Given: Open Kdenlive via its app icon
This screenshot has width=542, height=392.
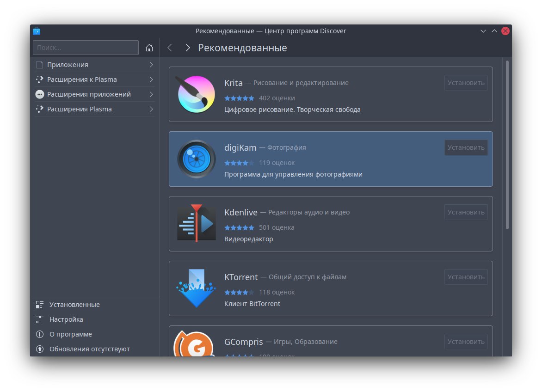Looking at the screenshot, I should (x=197, y=223).
